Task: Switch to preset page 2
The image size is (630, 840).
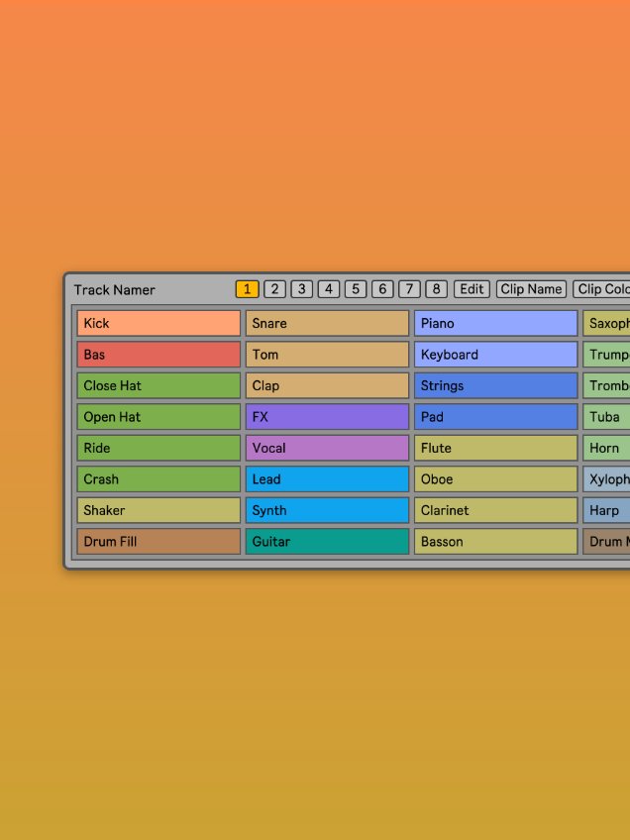Action: click(274, 289)
